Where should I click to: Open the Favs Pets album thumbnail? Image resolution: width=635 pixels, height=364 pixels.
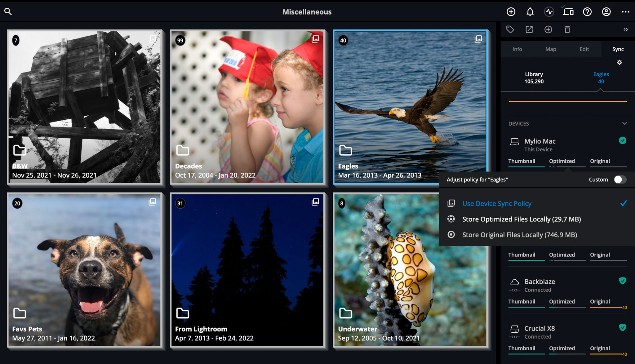tap(85, 270)
